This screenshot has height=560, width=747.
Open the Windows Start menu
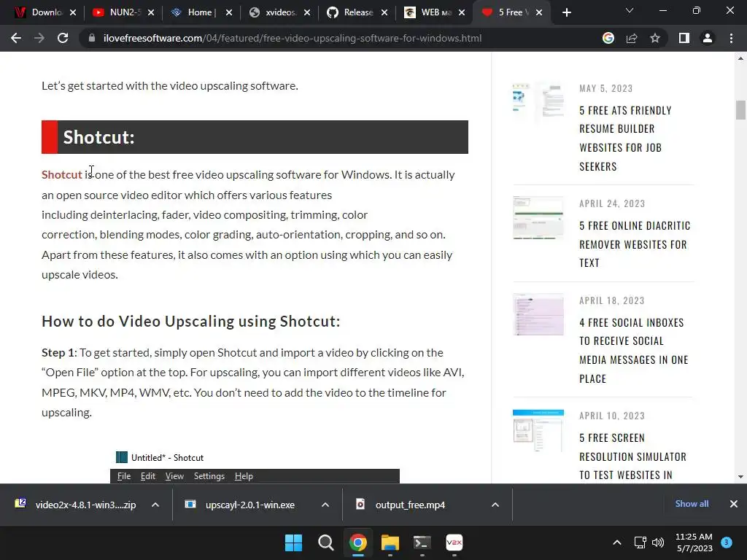point(293,542)
